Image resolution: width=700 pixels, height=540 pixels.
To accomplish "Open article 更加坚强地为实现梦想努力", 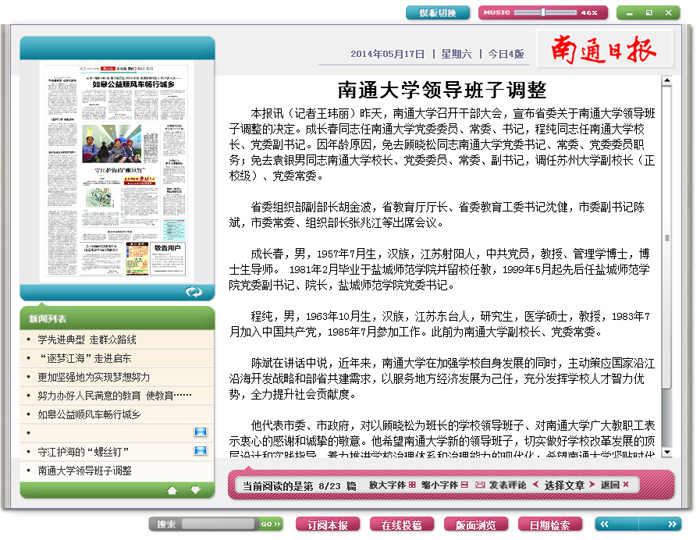I will pyautogui.click(x=94, y=378).
